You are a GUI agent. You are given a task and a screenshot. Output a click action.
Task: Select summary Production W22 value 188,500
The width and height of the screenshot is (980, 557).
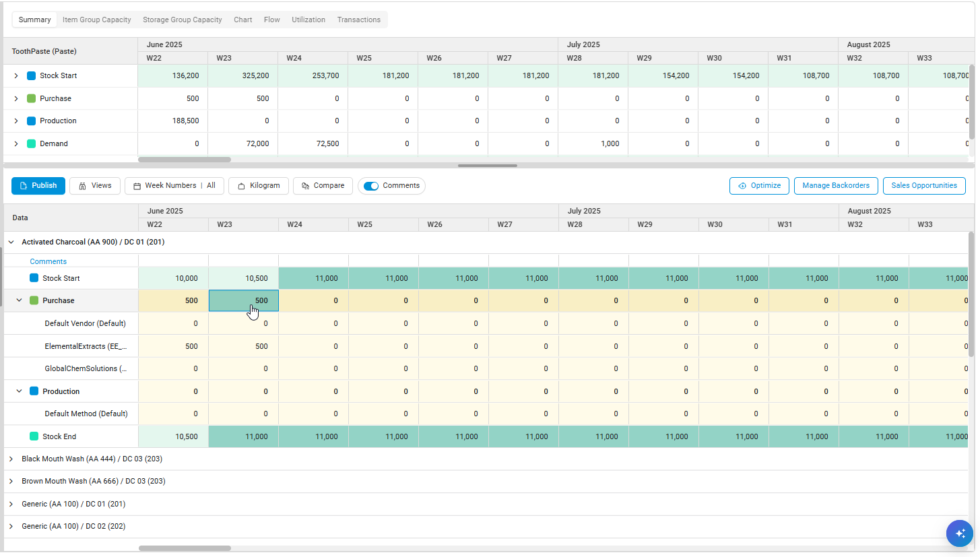coord(173,121)
